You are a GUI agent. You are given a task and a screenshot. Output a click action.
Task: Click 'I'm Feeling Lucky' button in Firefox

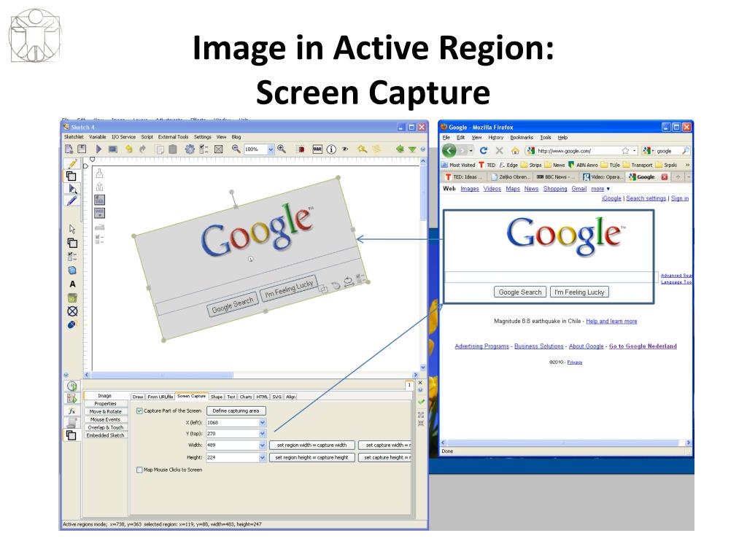(579, 292)
